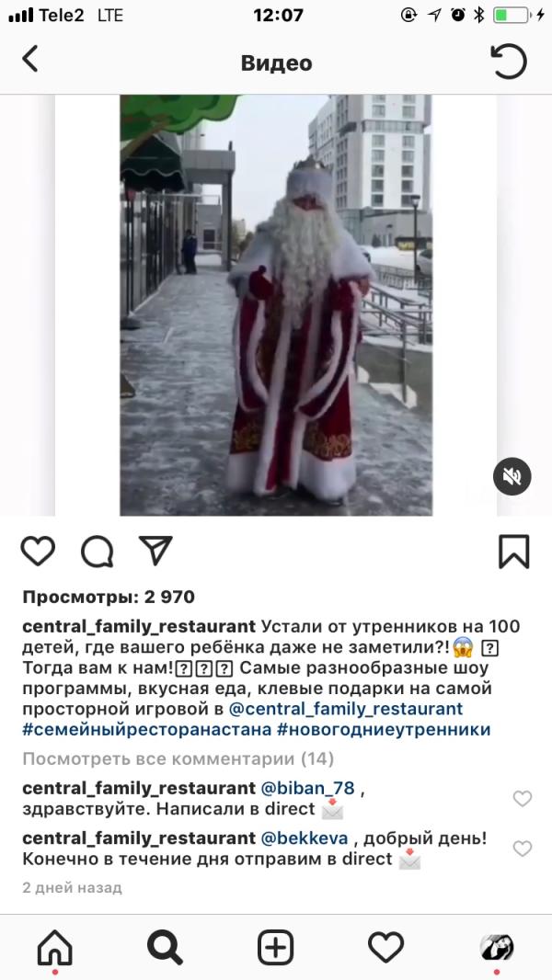The width and height of the screenshot is (552, 980).
Task: Open the profile avatar tab
Action: pyautogui.click(x=497, y=948)
